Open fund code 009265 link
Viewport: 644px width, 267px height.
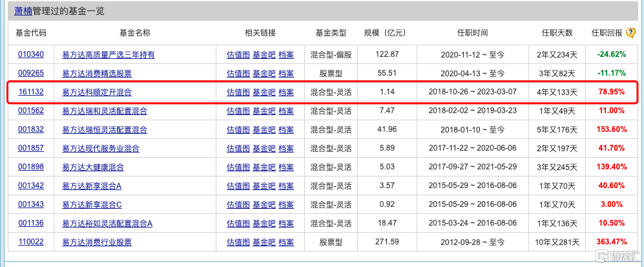click(31, 73)
